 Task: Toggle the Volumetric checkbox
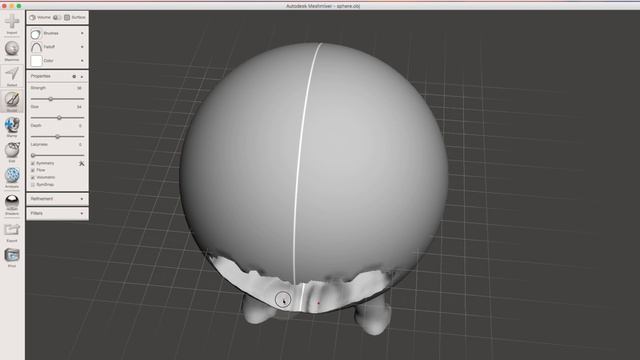pyautogui.click(x=33, y=178)
